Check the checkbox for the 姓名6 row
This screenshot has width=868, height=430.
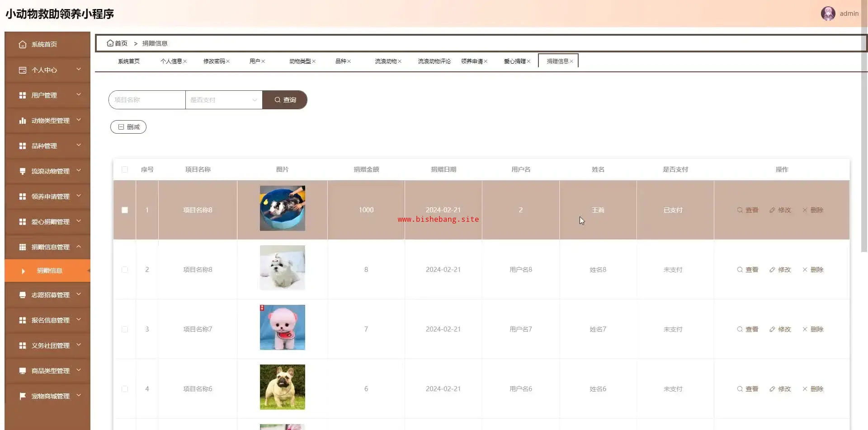[125, 389]
